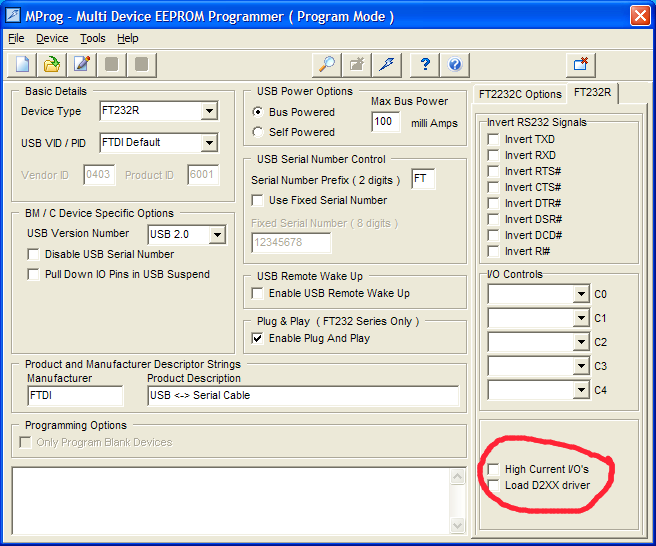
Task: Click the first greyed-out save toolbar button
Action: click(112, 65)
